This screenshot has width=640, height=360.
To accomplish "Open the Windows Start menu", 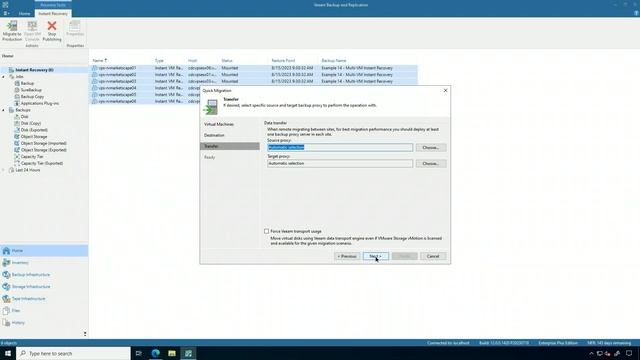I will pyautogui.click(x=8, y=353).
